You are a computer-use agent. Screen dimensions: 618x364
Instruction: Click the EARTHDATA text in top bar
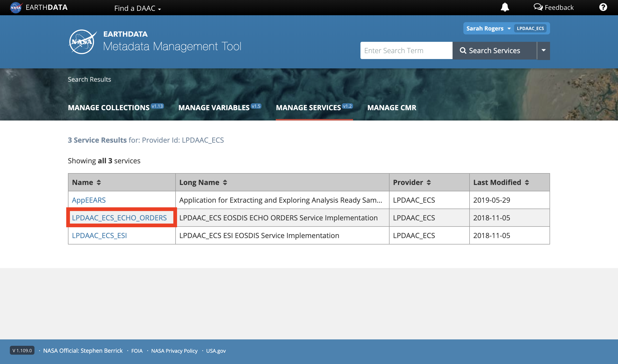coord(47,7)
